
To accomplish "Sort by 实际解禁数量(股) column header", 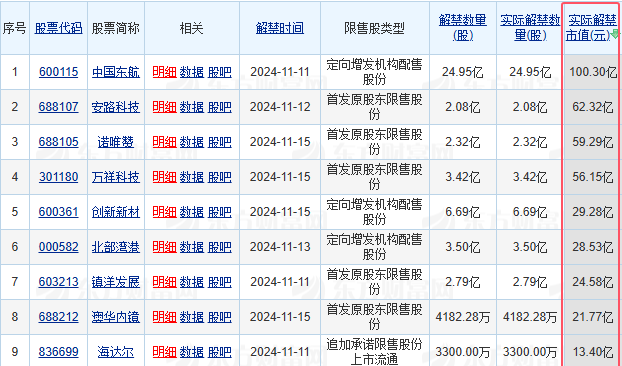I will coord(530,27).
